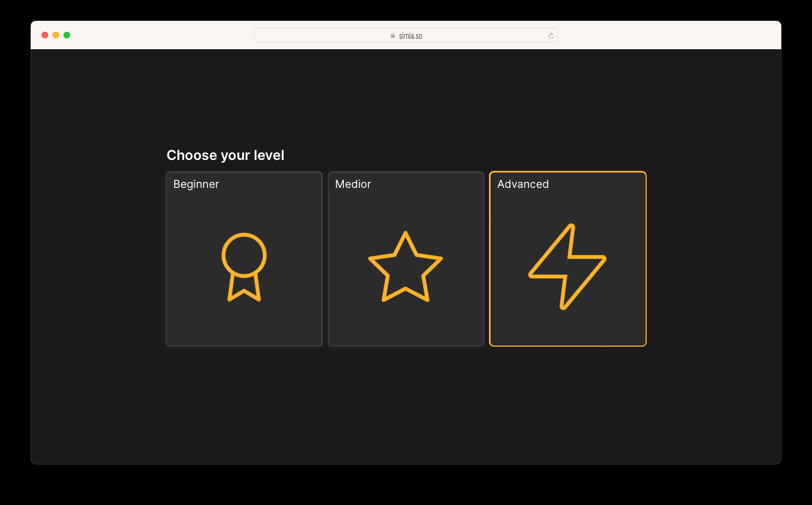Reload the page in the address bar
The image size is (812, 505).
(551, 36)
